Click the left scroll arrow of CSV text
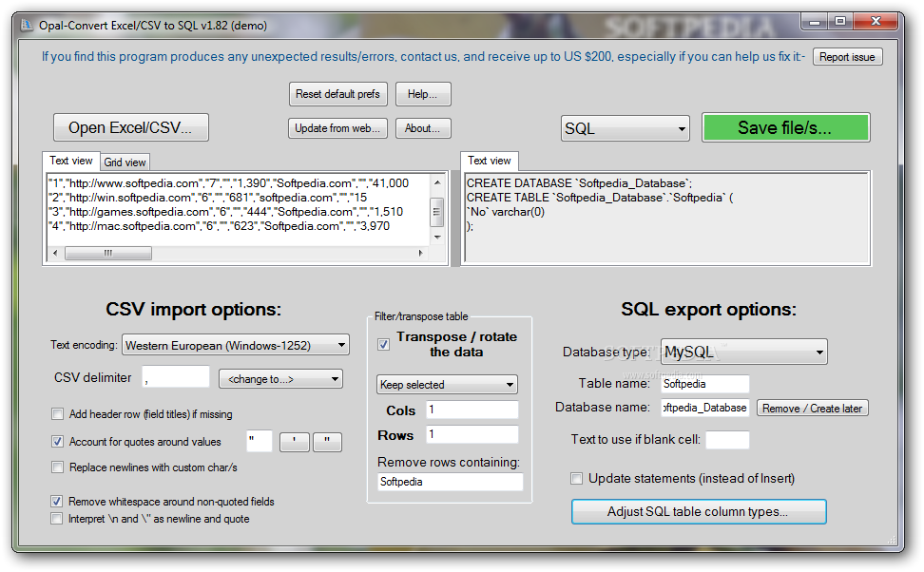The image size is (924, 572). 55,254
